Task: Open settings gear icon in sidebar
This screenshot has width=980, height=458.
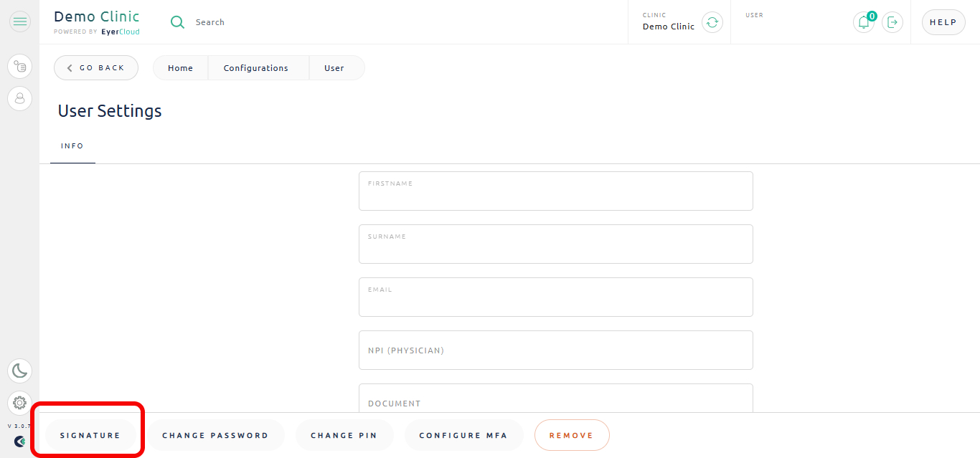Action: click(20, 403)
